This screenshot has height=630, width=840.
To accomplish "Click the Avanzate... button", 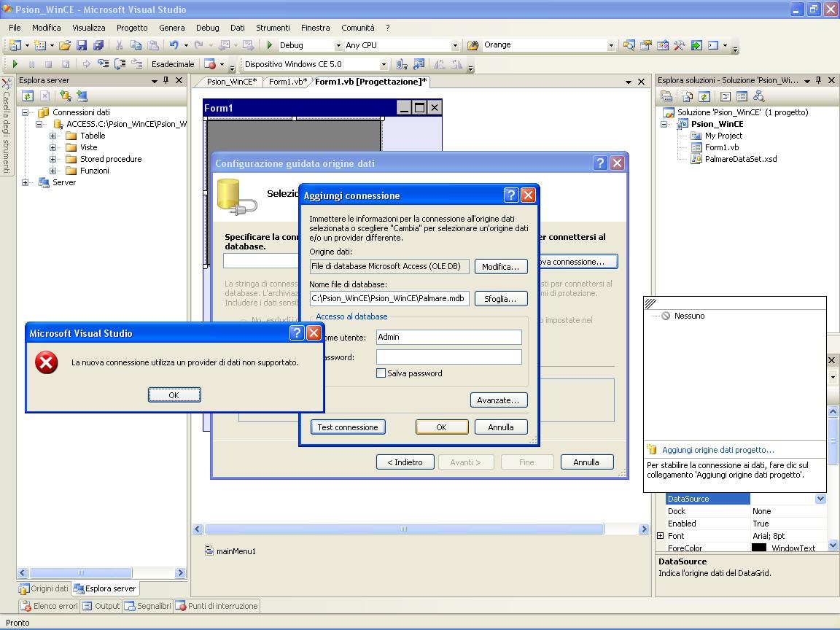I will 498,400.
